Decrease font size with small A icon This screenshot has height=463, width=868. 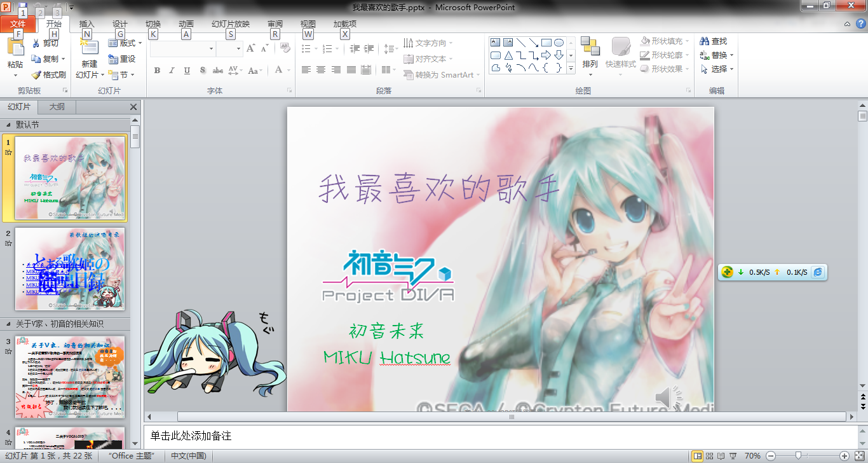[x=264, y=48]
